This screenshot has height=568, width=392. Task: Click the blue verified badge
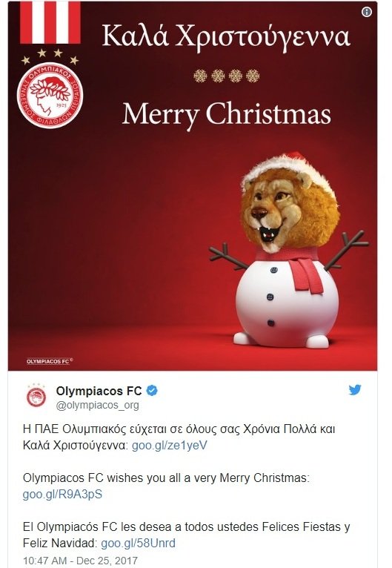[152, 391]
